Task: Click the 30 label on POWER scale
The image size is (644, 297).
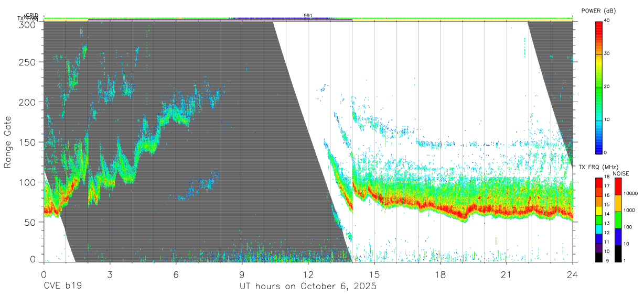Action: tap(608, 54)
